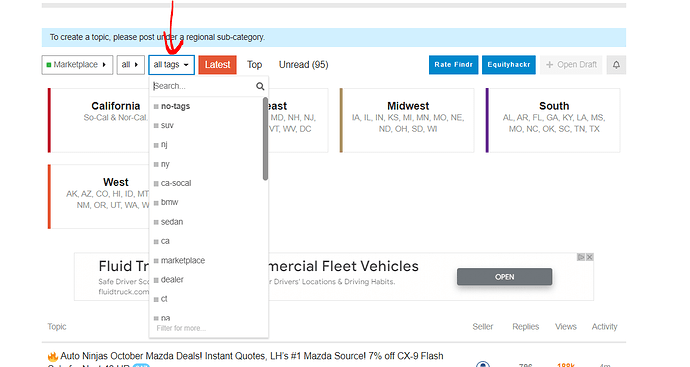Close the ad with the X icon
This screenshot has width=690, height=367.
[590, 257]
